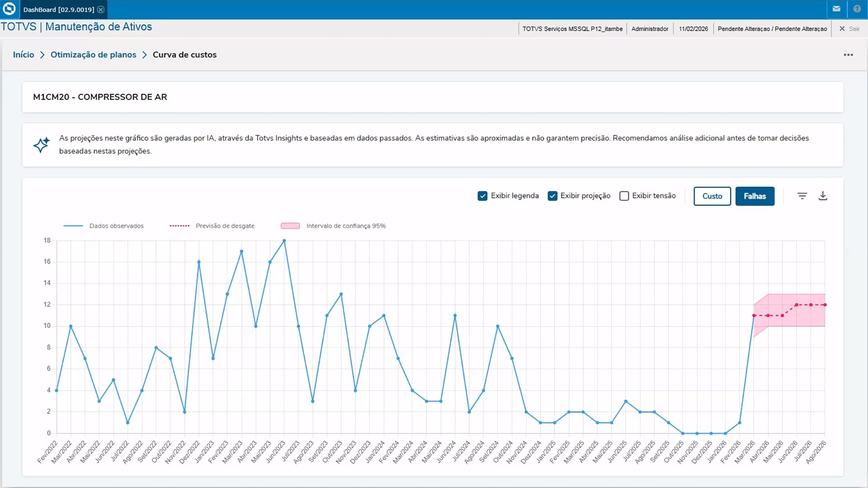The image size is (868, 488).
Task: Disable Exibir projeção checkbox
Action: tap(552, 196)
